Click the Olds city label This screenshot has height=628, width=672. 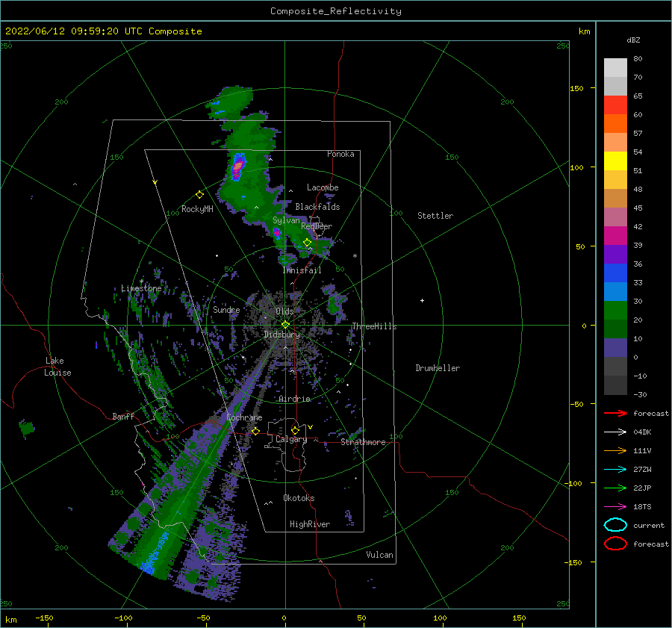[x=284, y=311]
